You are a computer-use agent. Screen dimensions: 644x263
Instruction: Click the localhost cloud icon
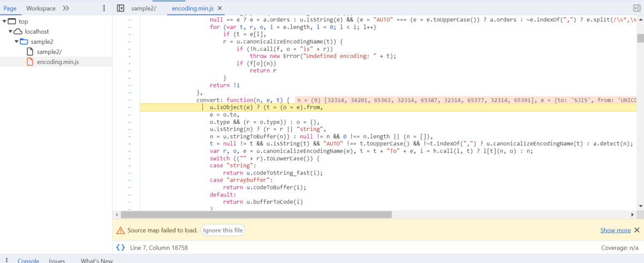(18, 32)
